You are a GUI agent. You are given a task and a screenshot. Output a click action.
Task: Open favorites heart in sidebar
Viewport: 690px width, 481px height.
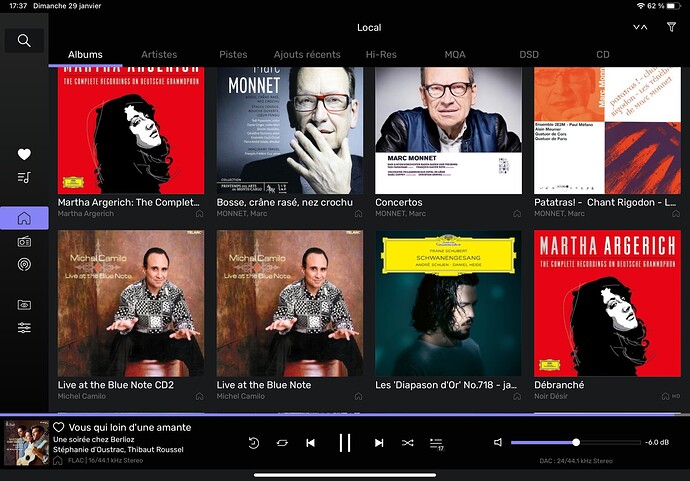24,154
